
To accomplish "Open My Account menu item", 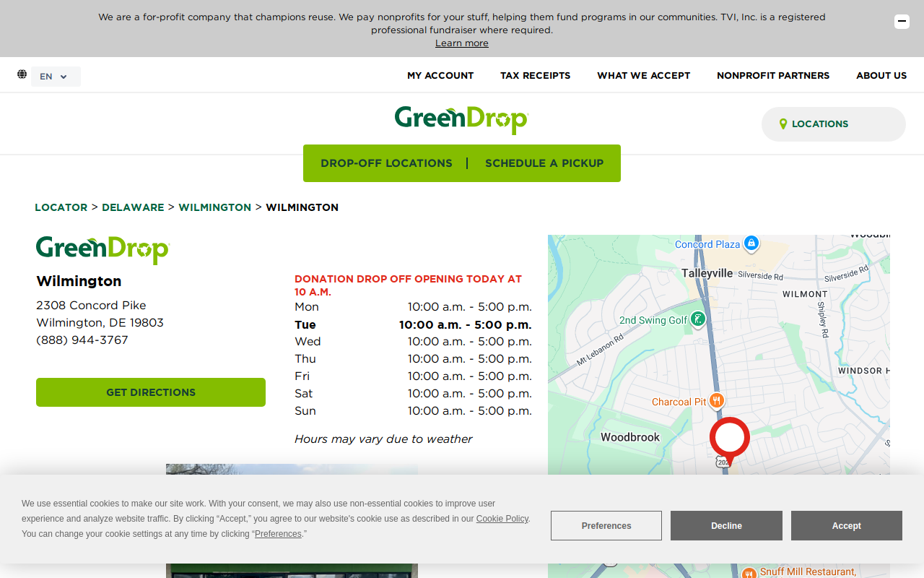I will (x=440, y=75).
